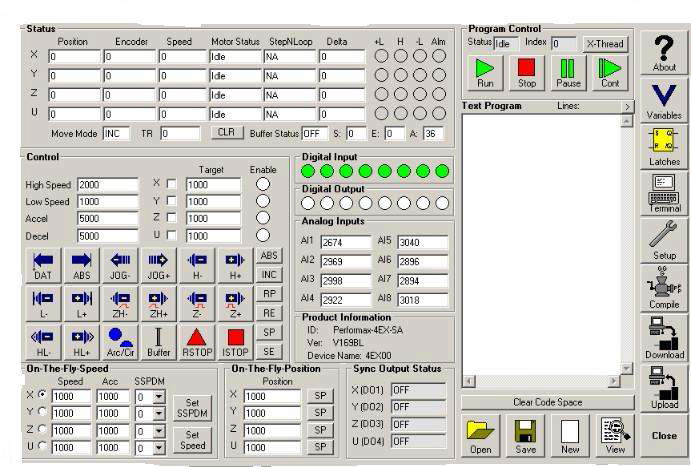Check the Z axis target checkbox
691x467 pixels.
coord(171,218)
